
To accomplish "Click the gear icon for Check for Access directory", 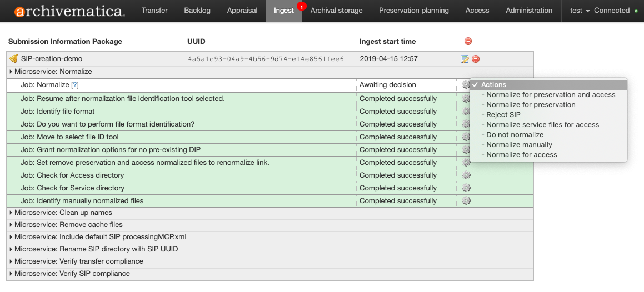I will [x=466, y=175].
